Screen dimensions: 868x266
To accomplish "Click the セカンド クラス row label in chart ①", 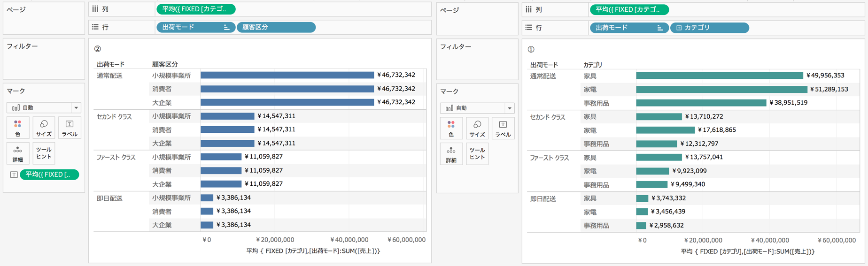I will [548, 117].
